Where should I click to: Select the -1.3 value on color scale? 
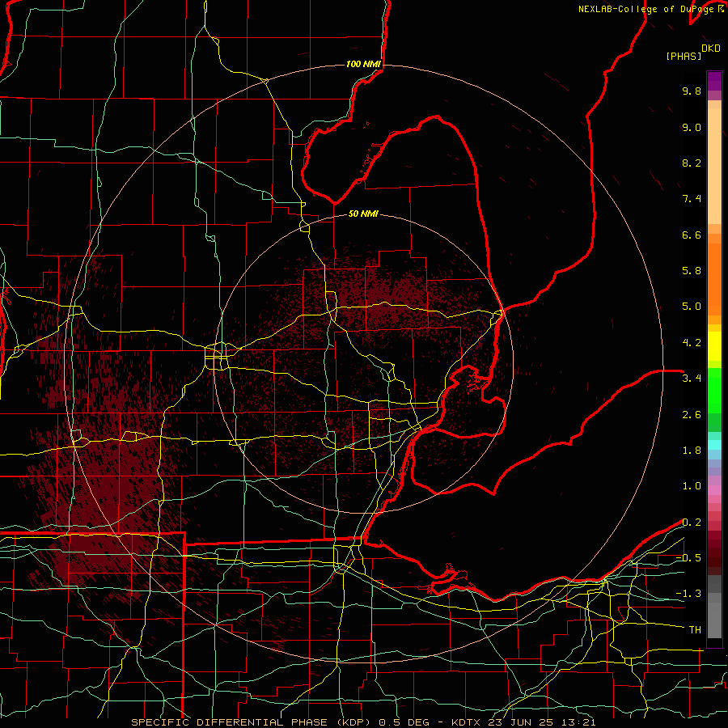click(688, 594)
